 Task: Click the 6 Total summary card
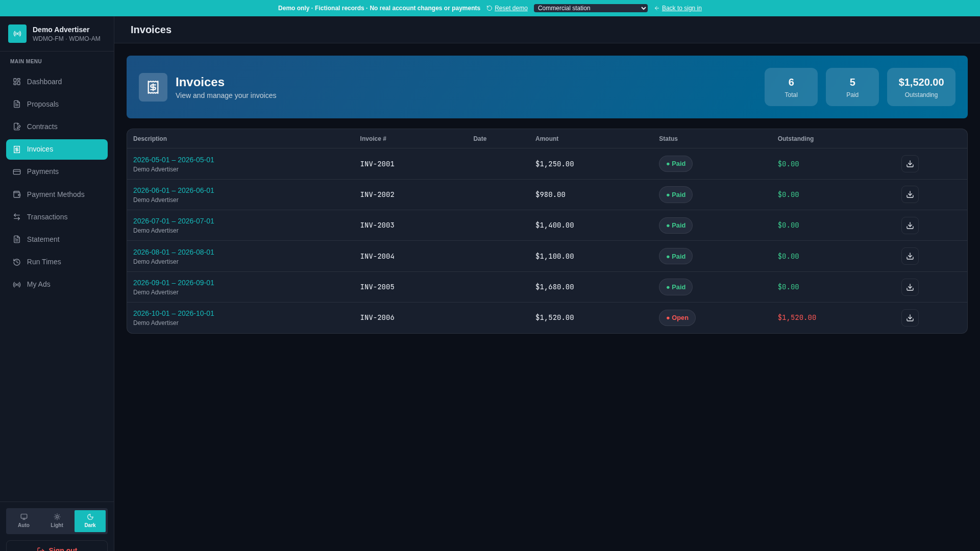click(x=791, y=87)
